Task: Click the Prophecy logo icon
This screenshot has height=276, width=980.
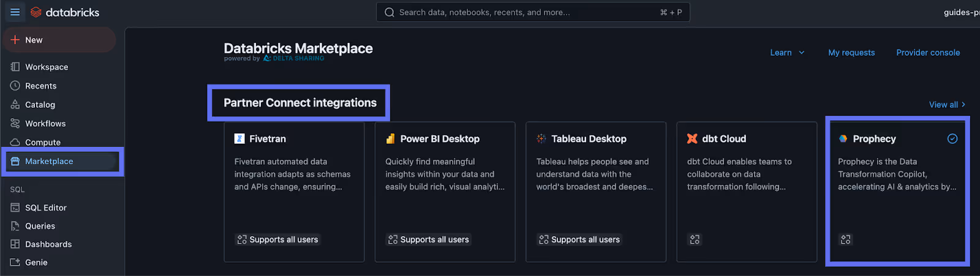Action: click(x=843, y=139)
